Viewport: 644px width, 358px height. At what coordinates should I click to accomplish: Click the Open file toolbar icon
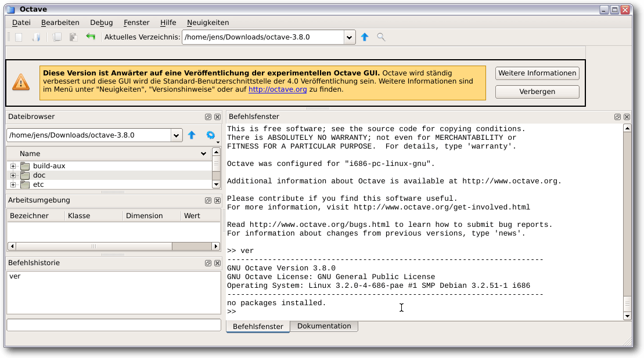[x=36, y=37]
